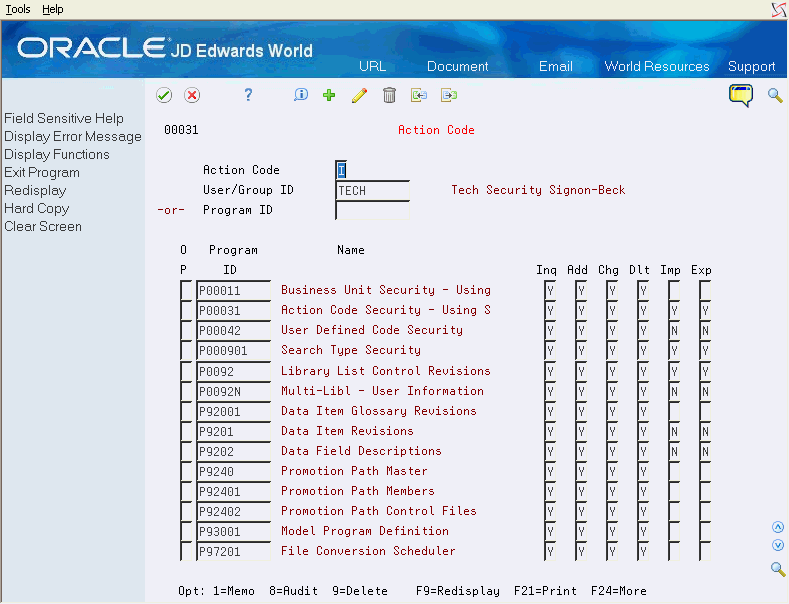Click the top-right magnifier search icon

tap(775, 95)
